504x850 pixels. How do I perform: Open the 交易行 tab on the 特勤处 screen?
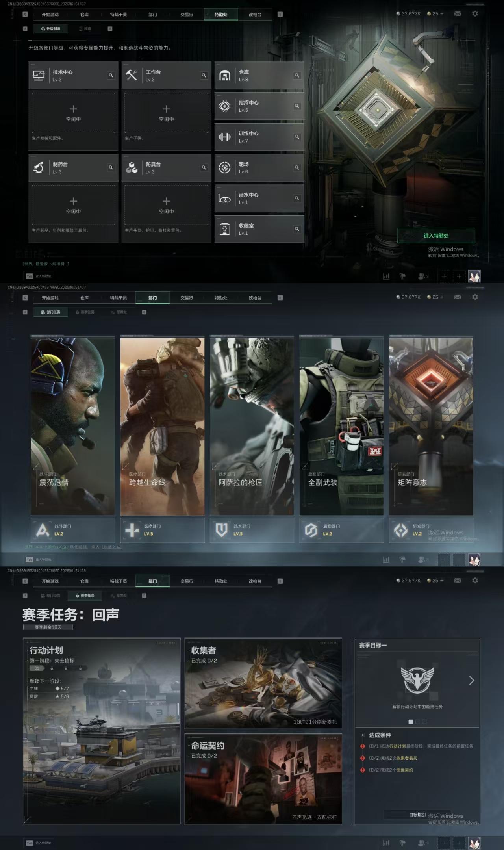(x=187, y=15)
